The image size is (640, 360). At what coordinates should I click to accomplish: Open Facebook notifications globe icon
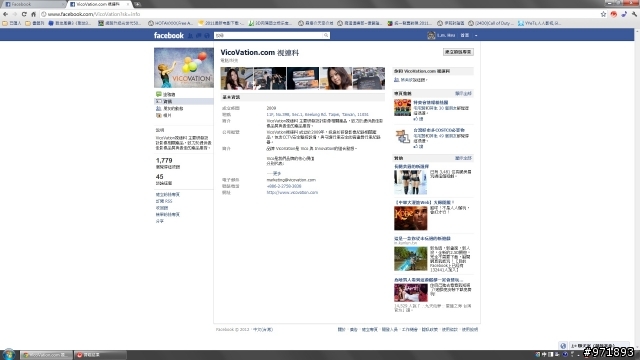tap(207, 36)
